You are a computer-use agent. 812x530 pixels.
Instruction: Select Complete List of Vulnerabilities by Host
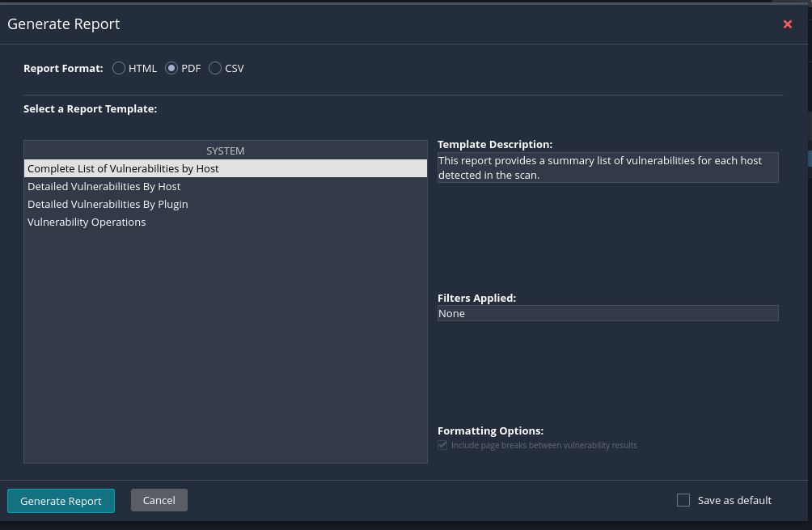pos(123,168)
